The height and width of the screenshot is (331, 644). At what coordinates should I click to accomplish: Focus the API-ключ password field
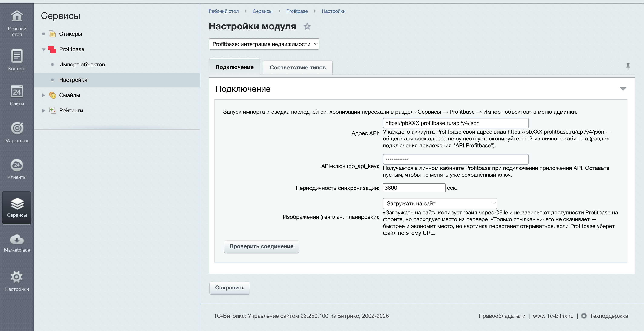[456, 159]
